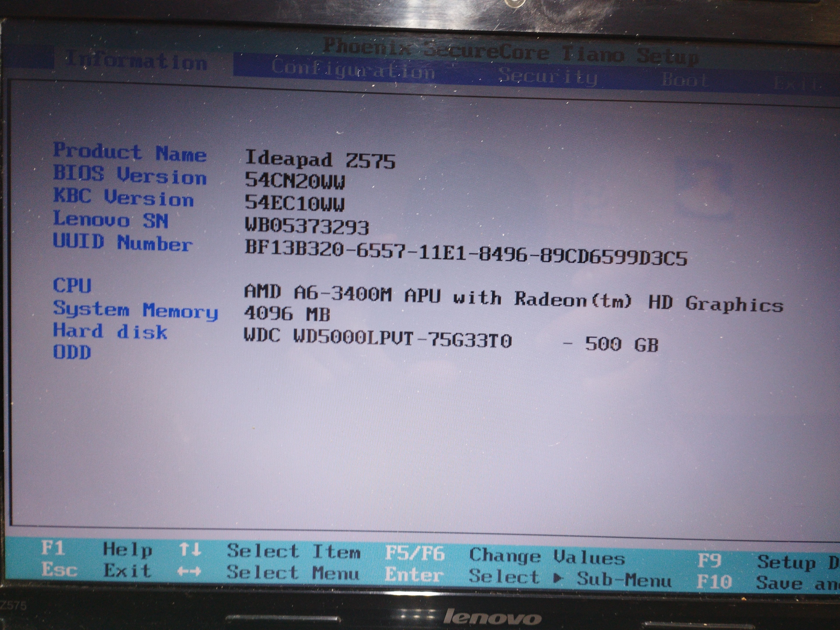This screenshot has height=630, width=840.
Task: Click the left-right arrows Select Menu hint
Action: point(269,573)
